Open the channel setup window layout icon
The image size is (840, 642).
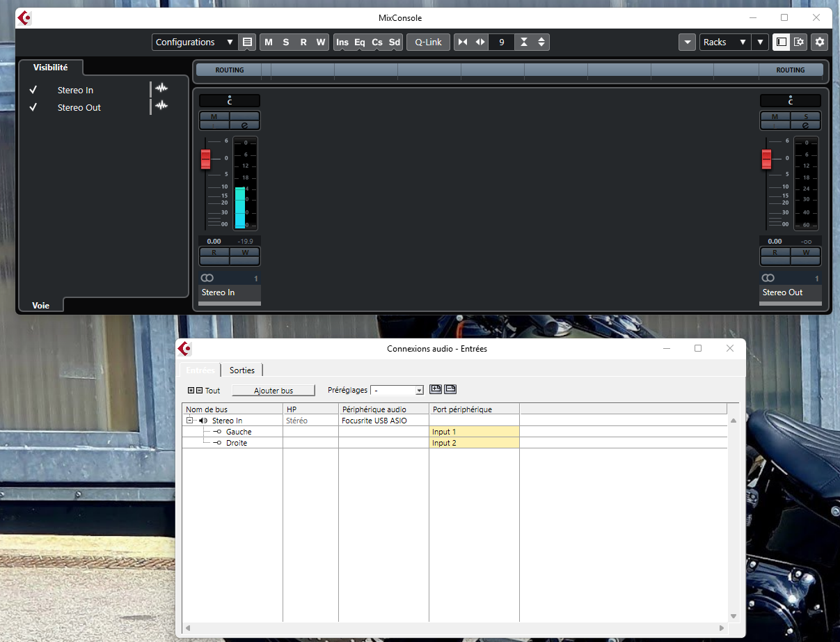point(799,42)
